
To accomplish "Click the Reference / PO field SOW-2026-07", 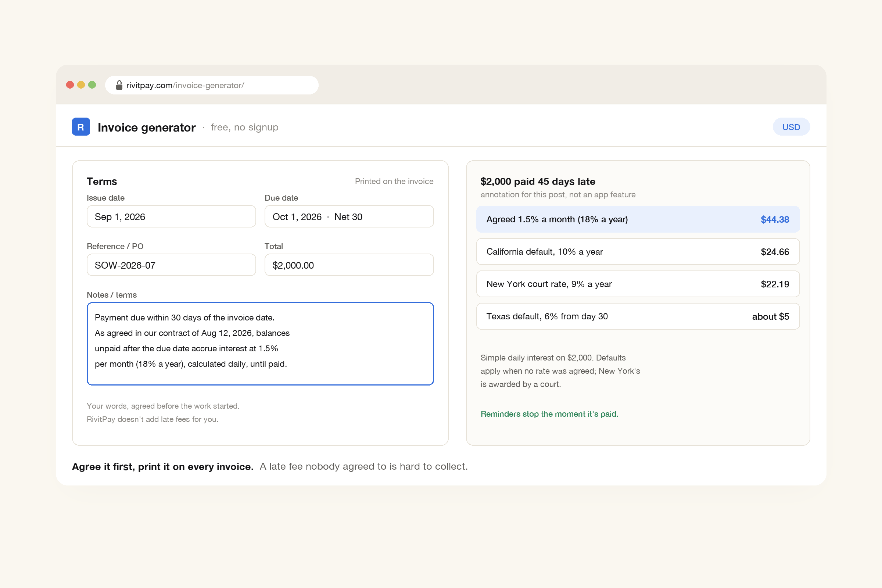I will [171, 265].
